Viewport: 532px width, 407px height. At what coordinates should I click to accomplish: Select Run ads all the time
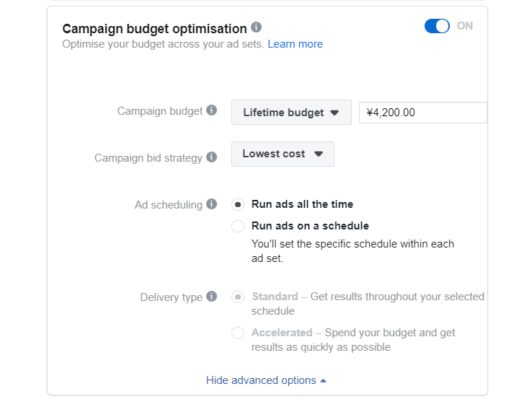coord(238,204)
